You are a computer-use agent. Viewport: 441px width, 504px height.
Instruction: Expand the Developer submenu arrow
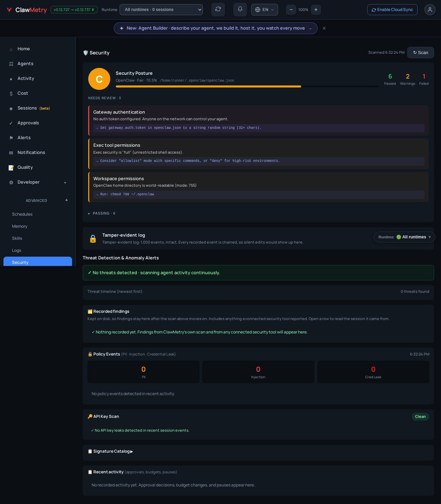click(65, 183)
